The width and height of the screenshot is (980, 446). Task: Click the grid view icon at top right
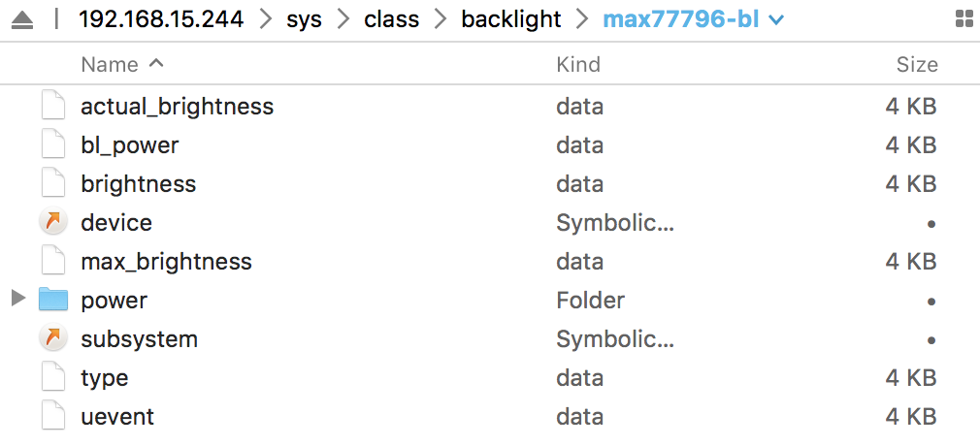(964, 19)
